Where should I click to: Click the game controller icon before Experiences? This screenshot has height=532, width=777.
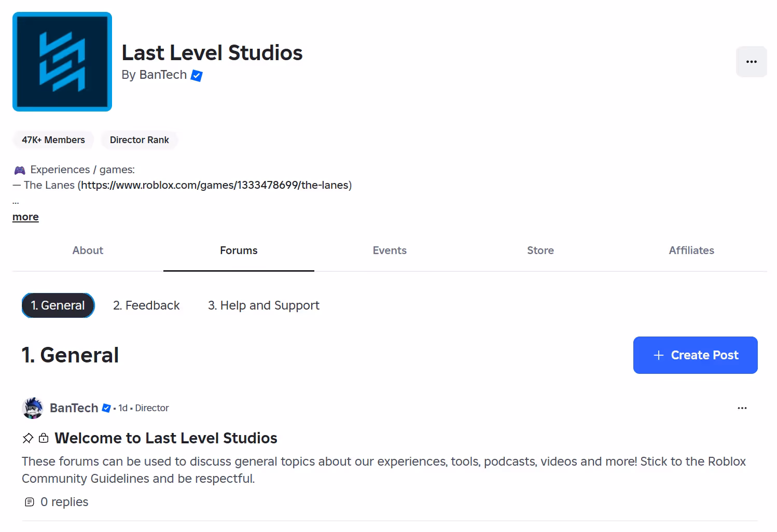click(19, 170)
